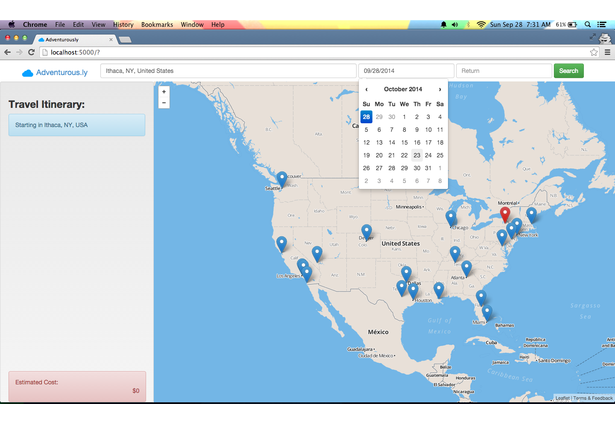Reload the page with refresh icon
615x424 pixels.
point(31,52)
